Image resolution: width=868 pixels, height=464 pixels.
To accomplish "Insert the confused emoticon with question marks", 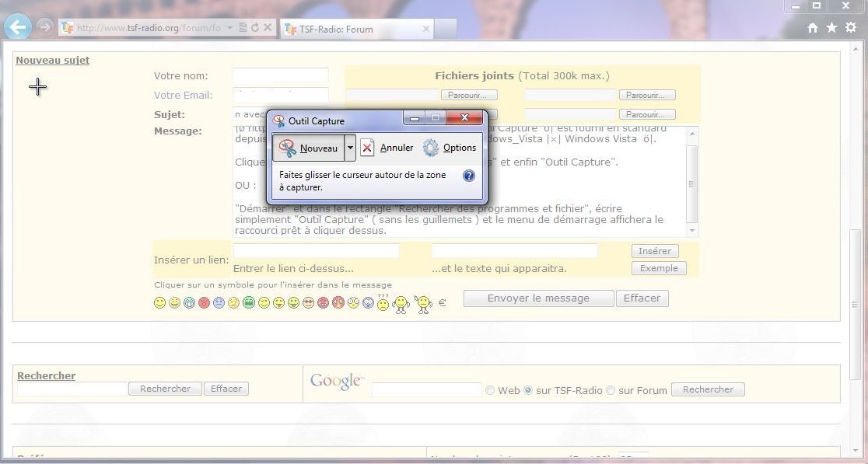I will click(383, 302).
